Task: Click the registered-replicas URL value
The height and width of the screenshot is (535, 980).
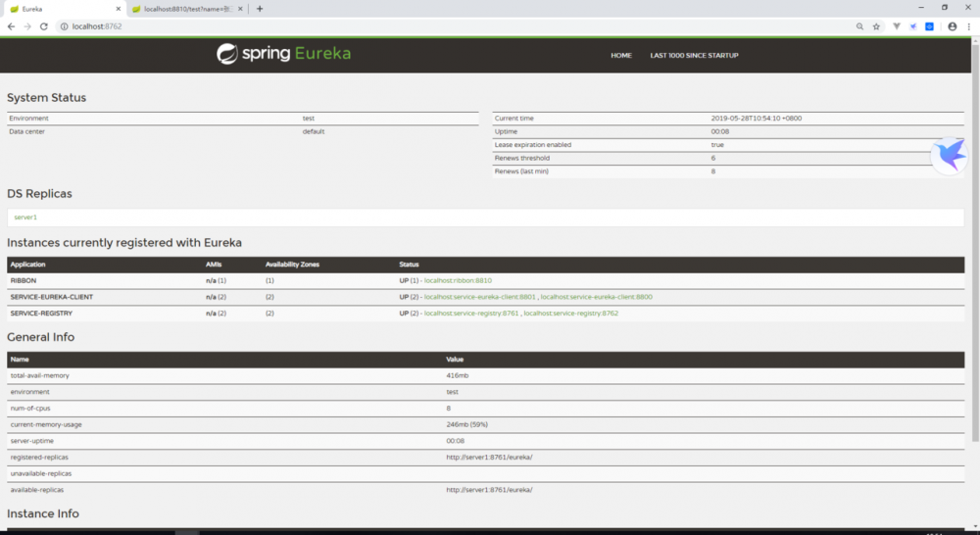Action: click(489, 457)
